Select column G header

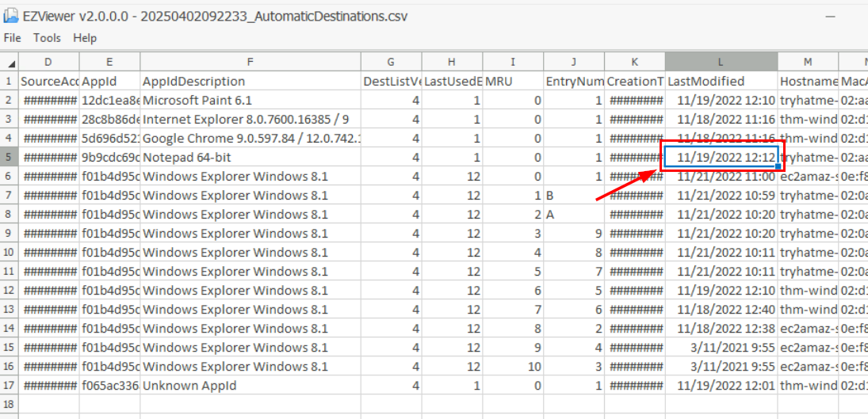pos(392,62)
